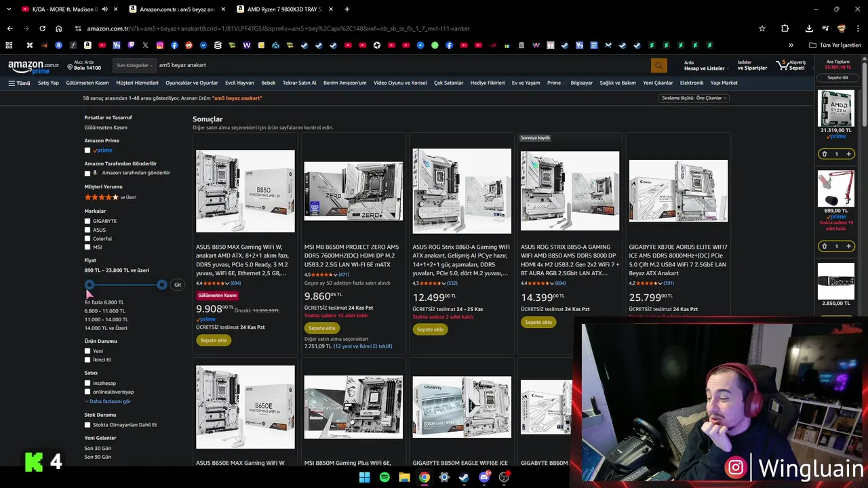Open Steam from the taskbar

[x=464, y=477]
